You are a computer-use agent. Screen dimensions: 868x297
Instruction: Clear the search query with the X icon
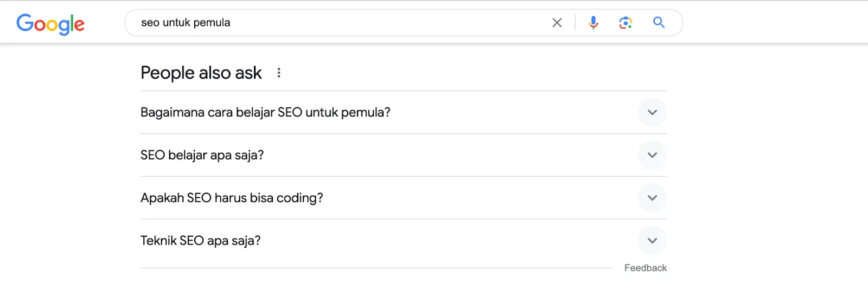click(x=557, y=23)
